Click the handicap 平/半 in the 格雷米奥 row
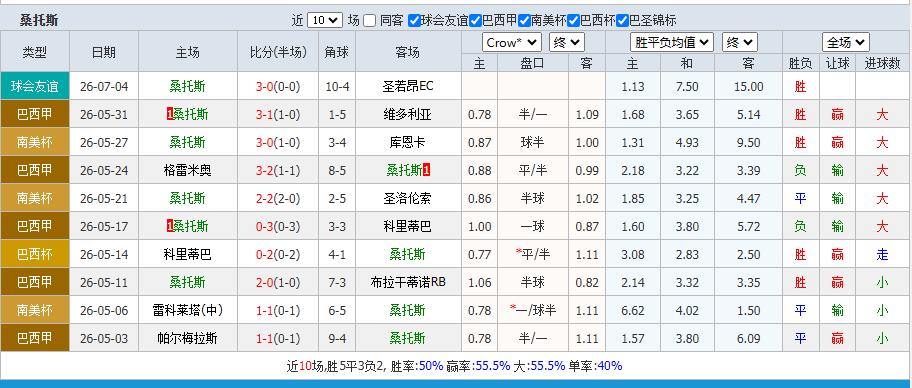The height and width of the screenshot is (388, 912). point(533,170)
